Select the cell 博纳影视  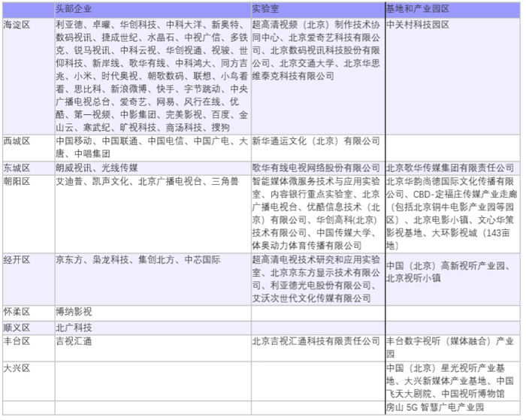(153, 313)
